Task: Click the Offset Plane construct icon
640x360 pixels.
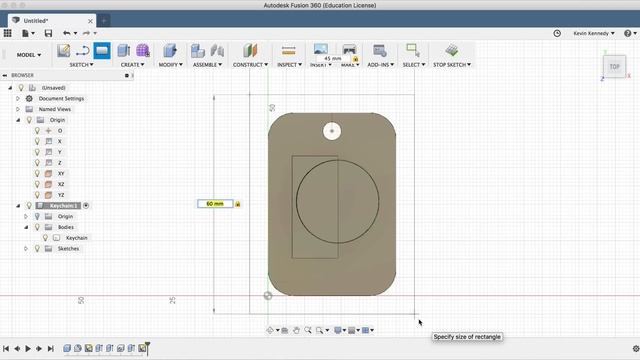Action: [250, 51]
